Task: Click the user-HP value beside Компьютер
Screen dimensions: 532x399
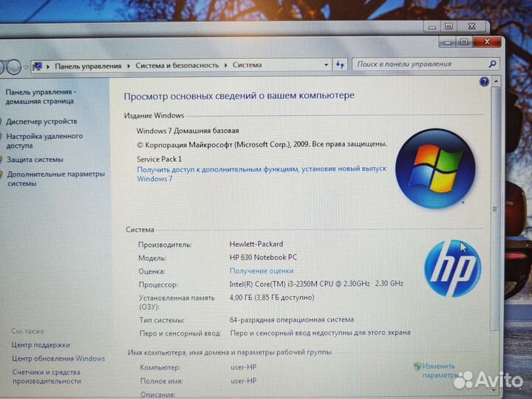Action: pyautogui.click(x=244, y=367)
